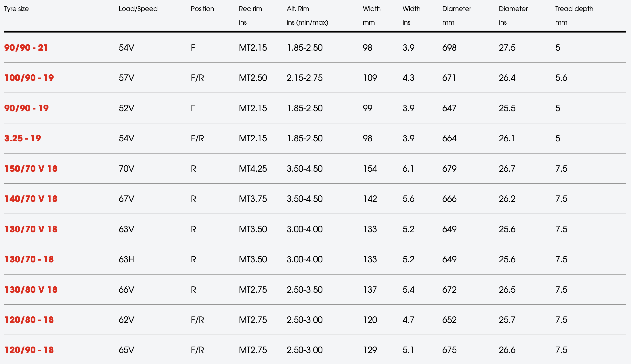Select the Position column header
This screenshot has width=631, height=364.
203,9
